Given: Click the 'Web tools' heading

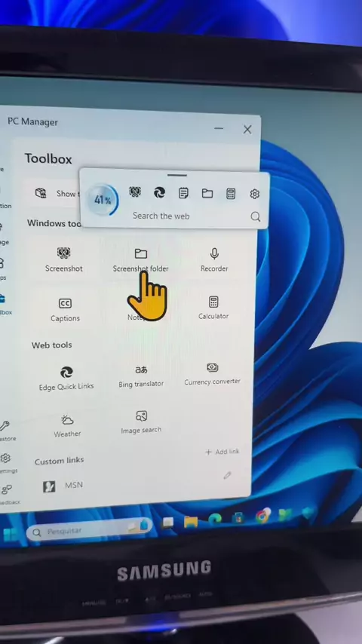Looking at the screenshot, I should point(52,345).
